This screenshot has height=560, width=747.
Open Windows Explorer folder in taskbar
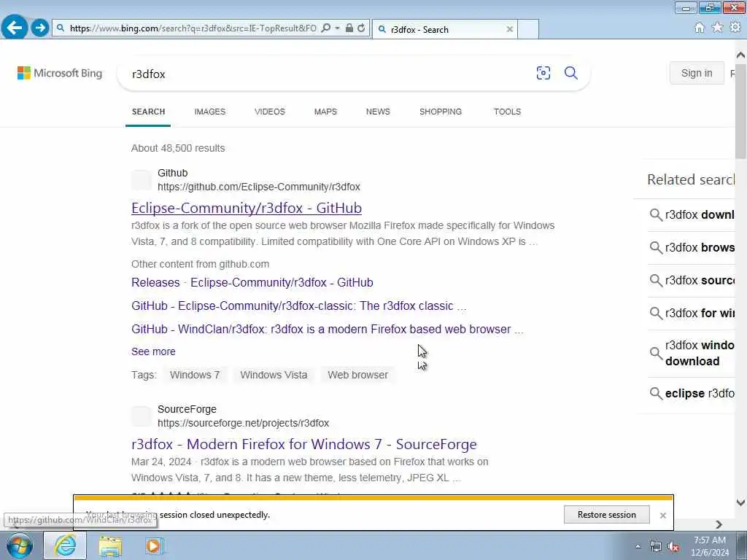(x=111, y=545)
